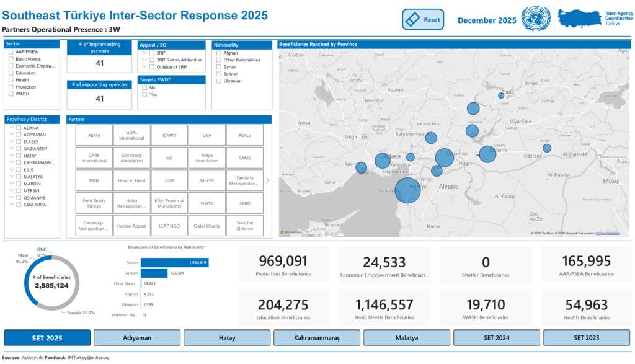Open the SET 2024 page tab

pyautogui.click(x=496, y=338)
